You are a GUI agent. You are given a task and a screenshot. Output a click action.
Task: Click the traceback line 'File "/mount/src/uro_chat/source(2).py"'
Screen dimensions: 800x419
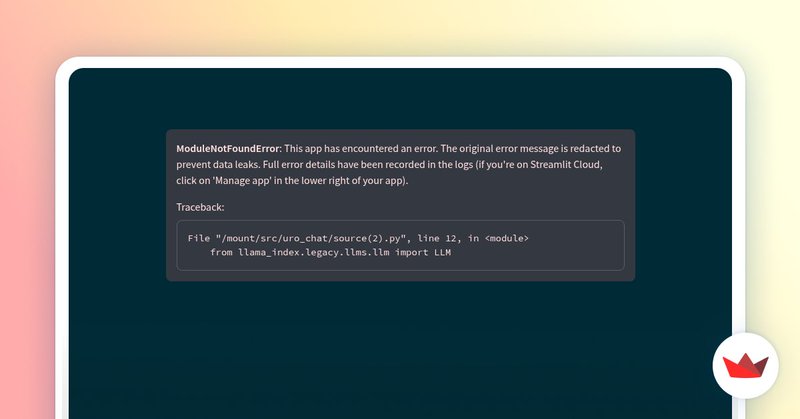358,238
